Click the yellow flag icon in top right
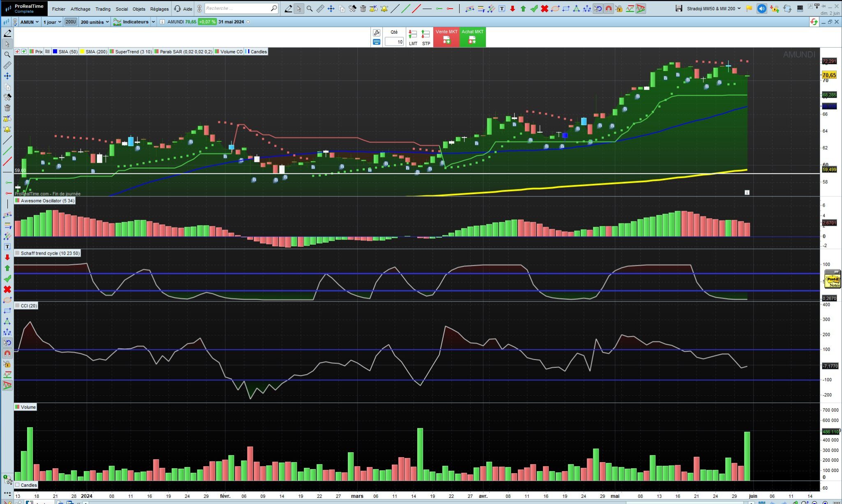842x504 pixels. pyautogui.click(x=749, y=9)
